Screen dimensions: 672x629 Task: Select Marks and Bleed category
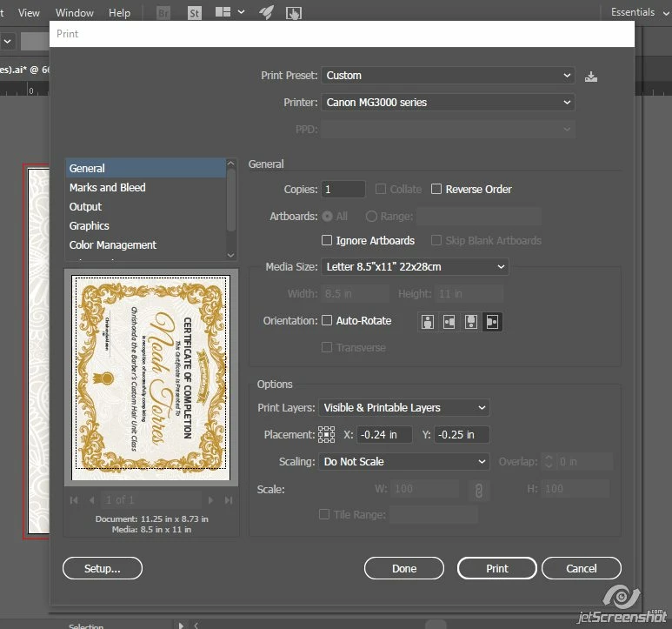[x=146, y=187]
